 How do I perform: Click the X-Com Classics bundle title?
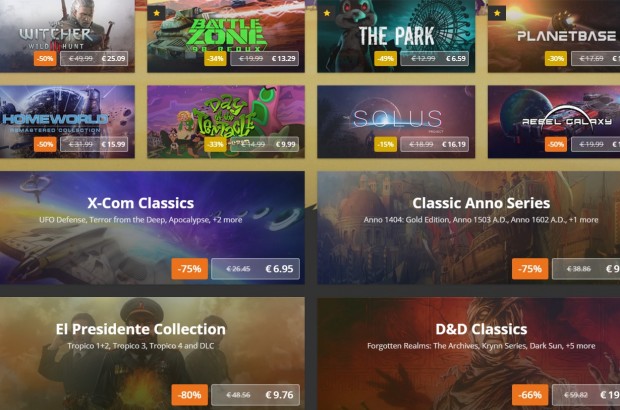point(140,203)
